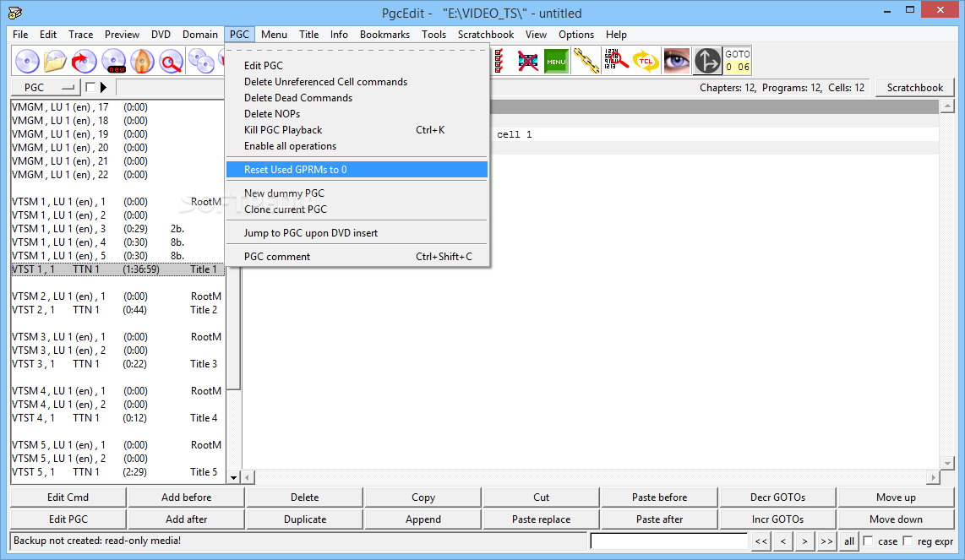The width and height of the screenshot is (965, 560).
Task: Click the red checklist toolbar icon
Action: tap(499, 60)
